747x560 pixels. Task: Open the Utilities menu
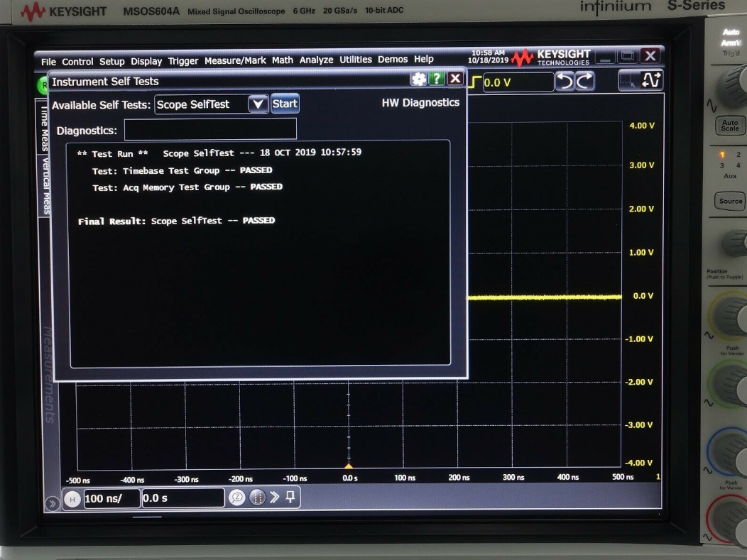355,60
